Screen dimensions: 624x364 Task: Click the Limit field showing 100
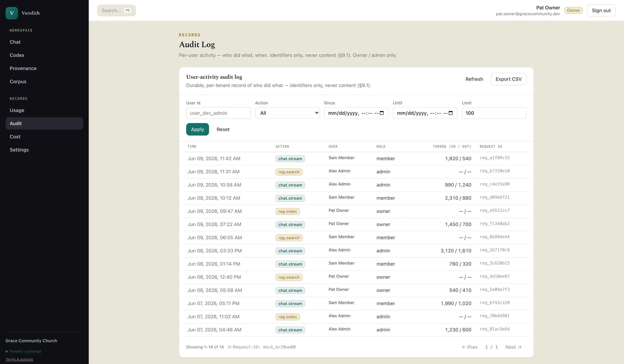point(494,113)
